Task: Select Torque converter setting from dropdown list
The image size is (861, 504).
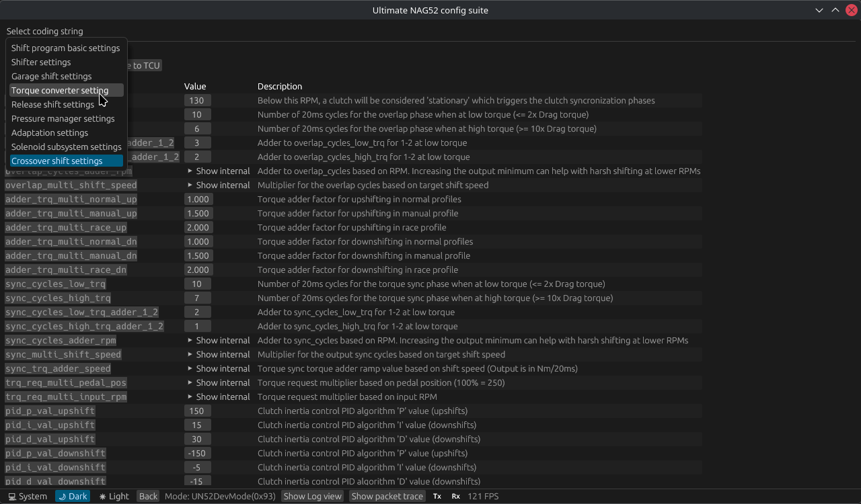Action: tap(60, 90)
